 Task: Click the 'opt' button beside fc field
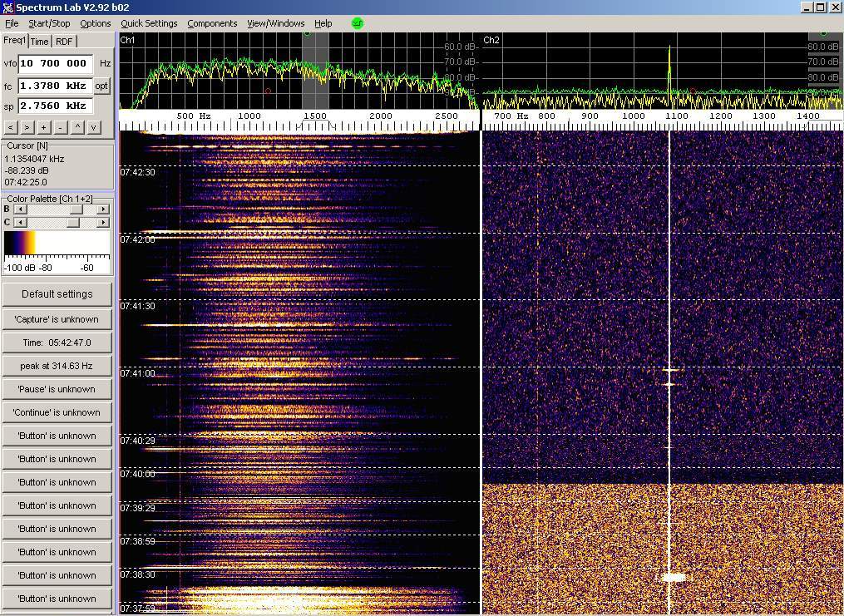click(x=101, y=86)
